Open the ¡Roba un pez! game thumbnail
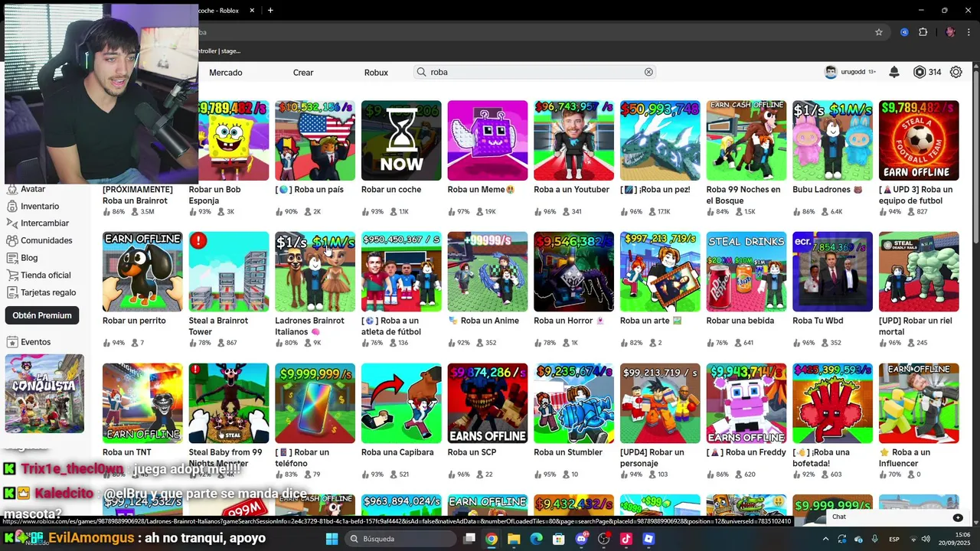The height and width of the screenshot is (551, 980). tap(660, 141)
